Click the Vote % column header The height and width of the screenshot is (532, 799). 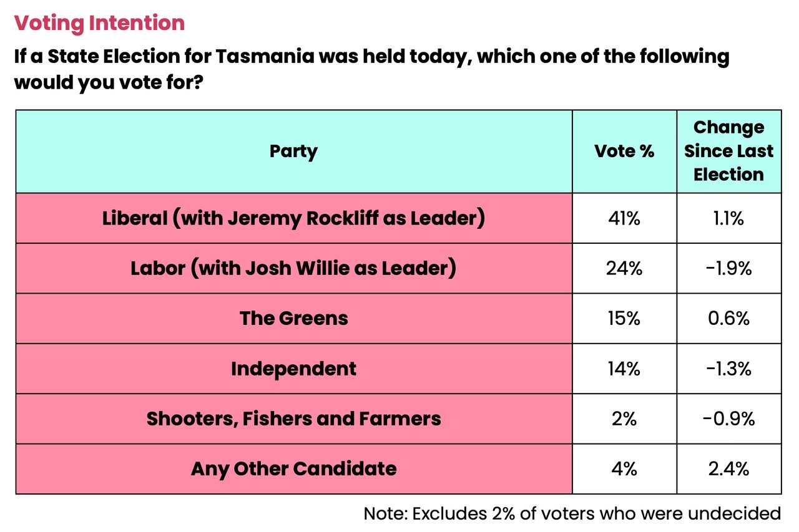(x=624, y=151)
